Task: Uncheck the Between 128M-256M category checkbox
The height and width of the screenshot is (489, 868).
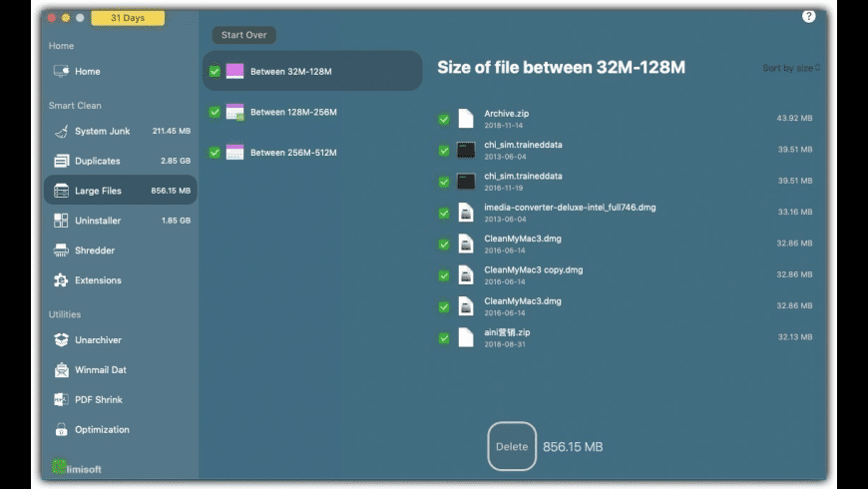Action: [x=215, y=112]
